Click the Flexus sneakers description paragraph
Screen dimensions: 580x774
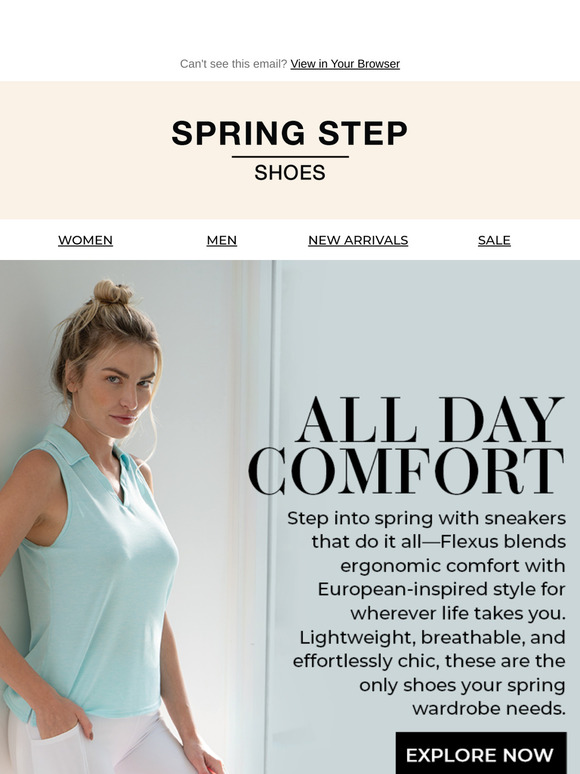click(427, 613)
